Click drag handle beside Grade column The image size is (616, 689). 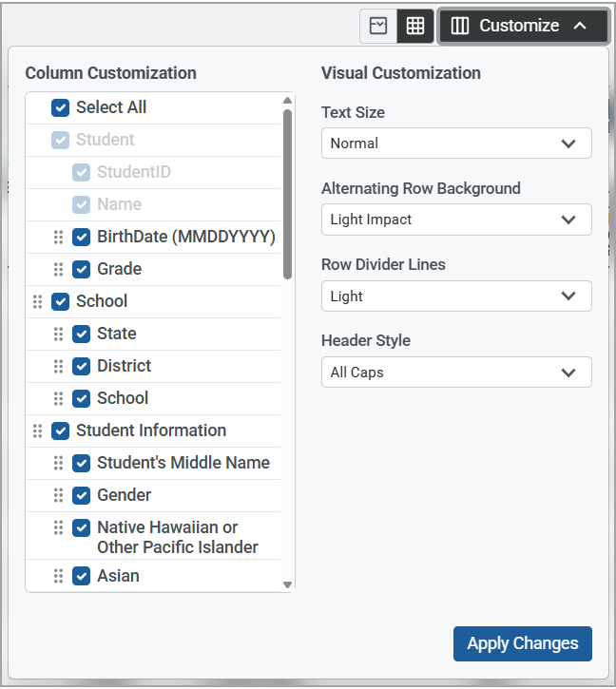[x=58, y=269]
